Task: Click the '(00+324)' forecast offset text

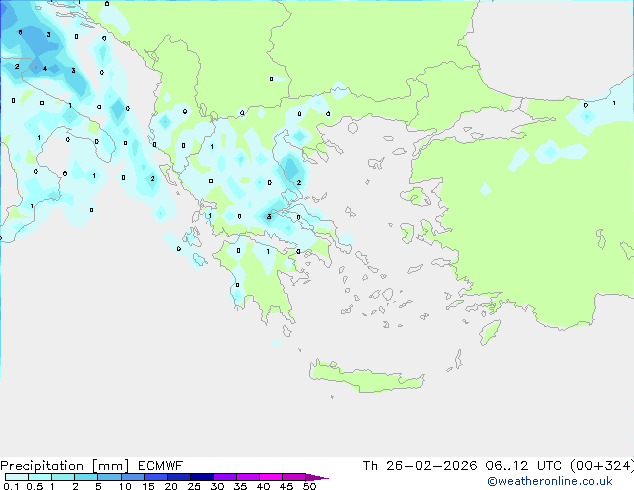Action: pyautogui.click(x=602, y=466)
